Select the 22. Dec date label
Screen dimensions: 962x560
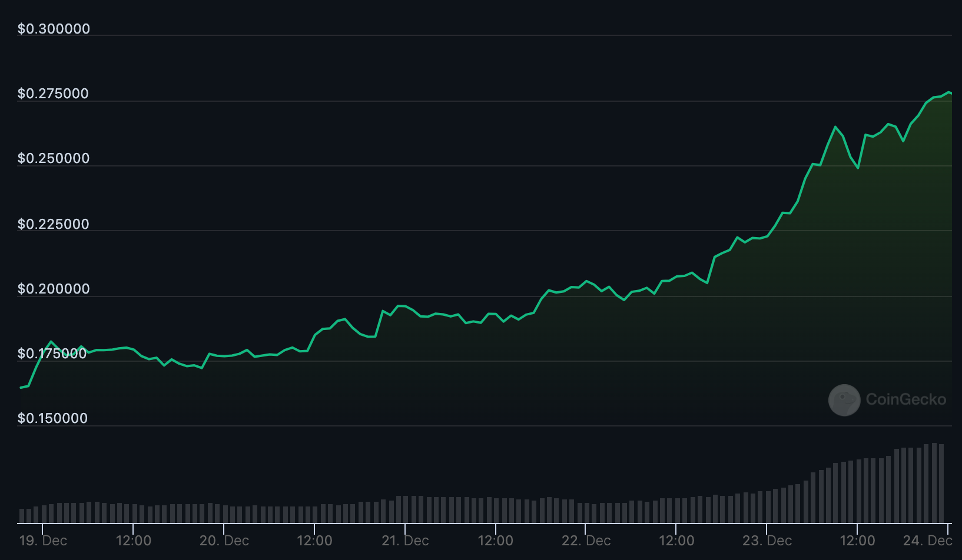tap(586, 541)
